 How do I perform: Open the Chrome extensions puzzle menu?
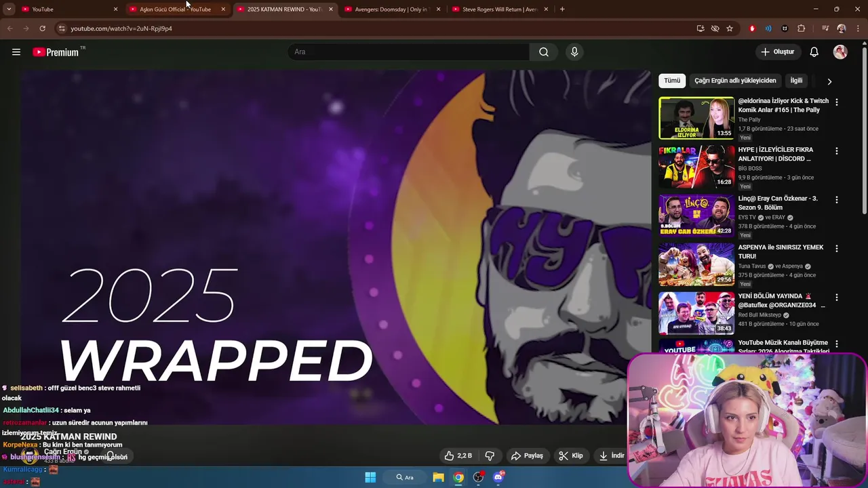click(802, 28)
